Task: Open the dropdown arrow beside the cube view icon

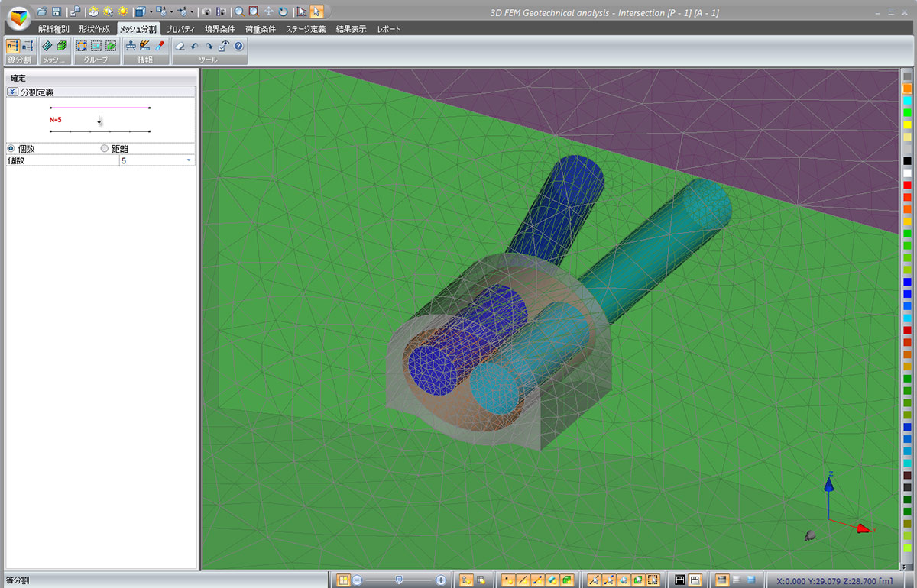Action: [151, 12]
